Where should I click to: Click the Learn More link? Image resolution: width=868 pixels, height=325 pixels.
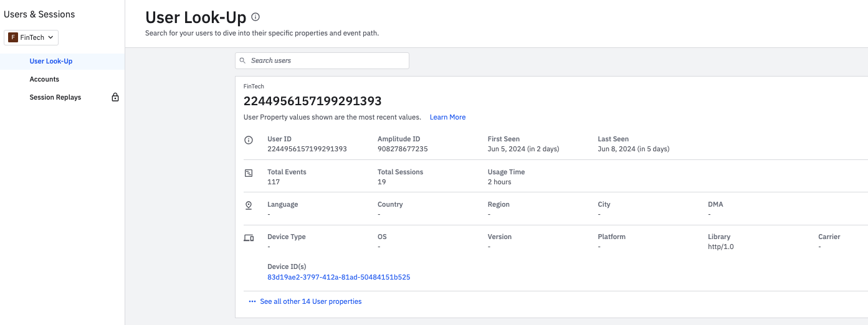(447, 117)
